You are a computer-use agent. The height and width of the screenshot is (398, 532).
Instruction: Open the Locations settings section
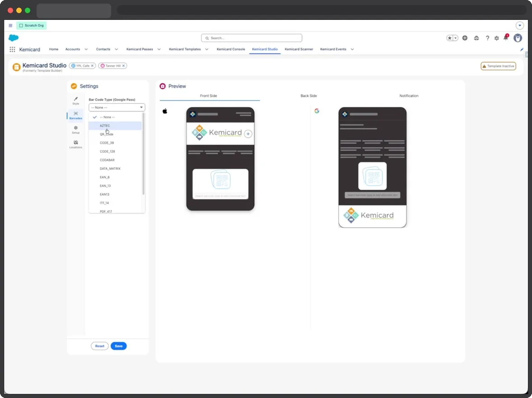pos(76,145)
